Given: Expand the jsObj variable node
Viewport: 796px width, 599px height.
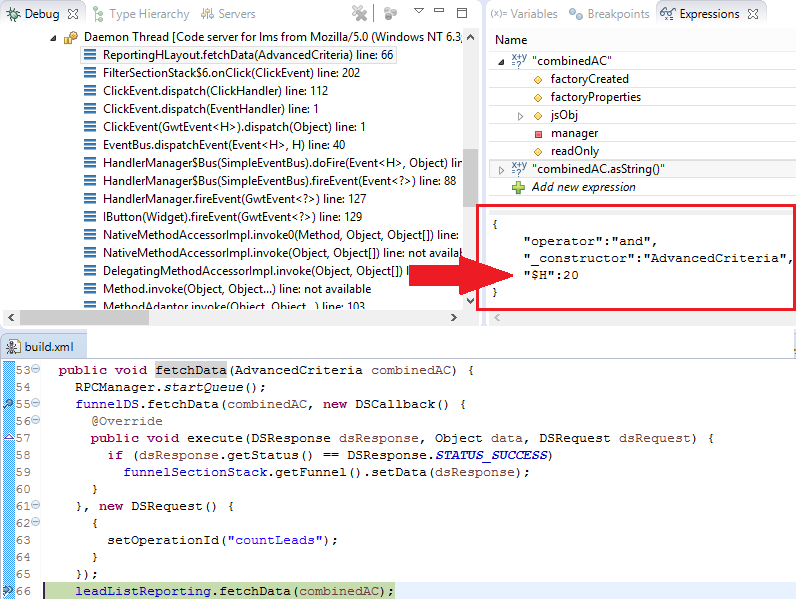Looking at the screenshot, I should click(x=520, y=115).
